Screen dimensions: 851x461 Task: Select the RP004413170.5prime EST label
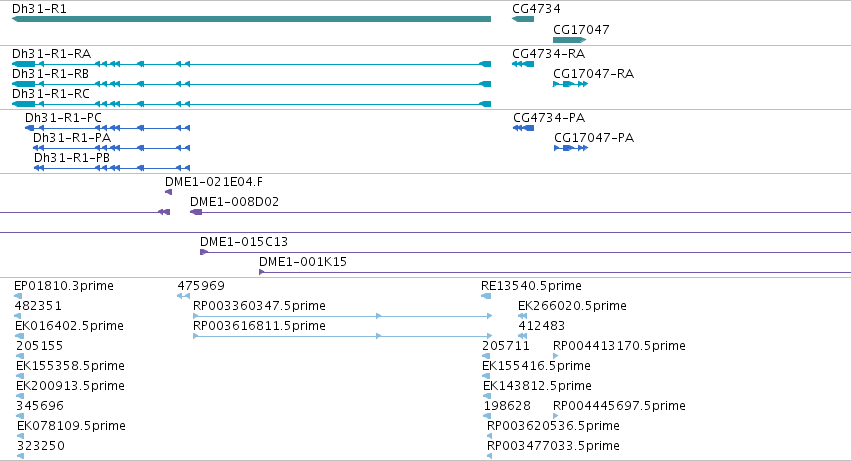point(619,346)
